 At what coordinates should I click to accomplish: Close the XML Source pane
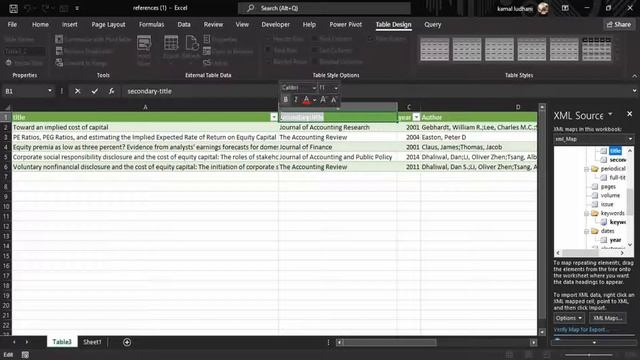(x=629, y=114)
